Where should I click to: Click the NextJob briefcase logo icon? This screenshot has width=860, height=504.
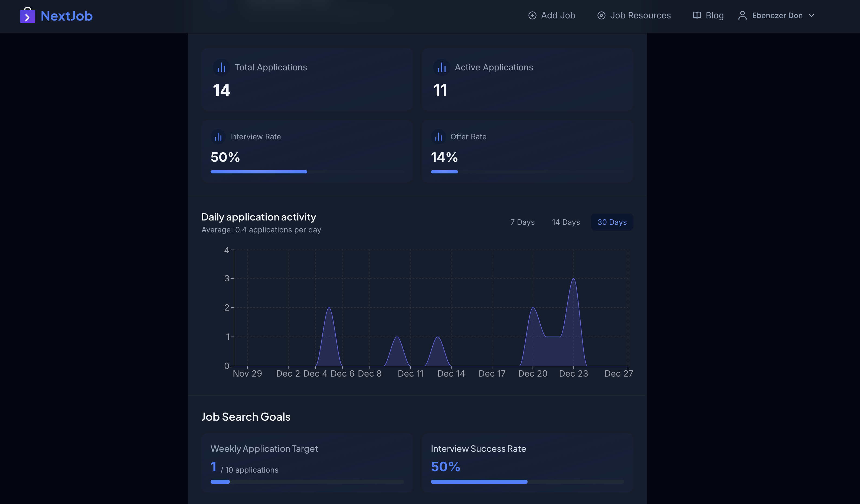coord(27,16)
